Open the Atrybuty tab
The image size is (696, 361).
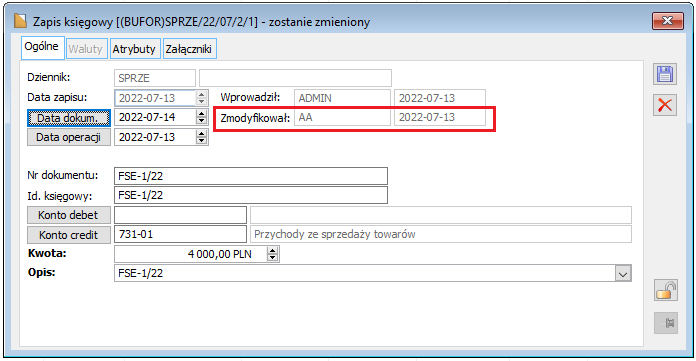click(x=134, y=49)
